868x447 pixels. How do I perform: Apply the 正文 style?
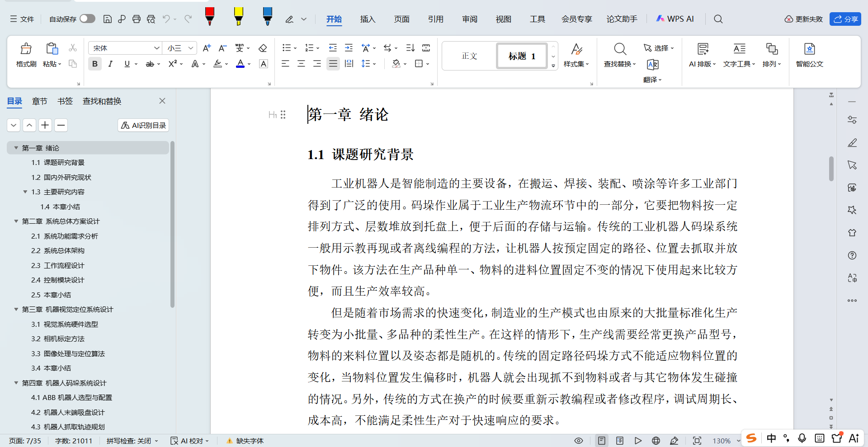point(470,56)
